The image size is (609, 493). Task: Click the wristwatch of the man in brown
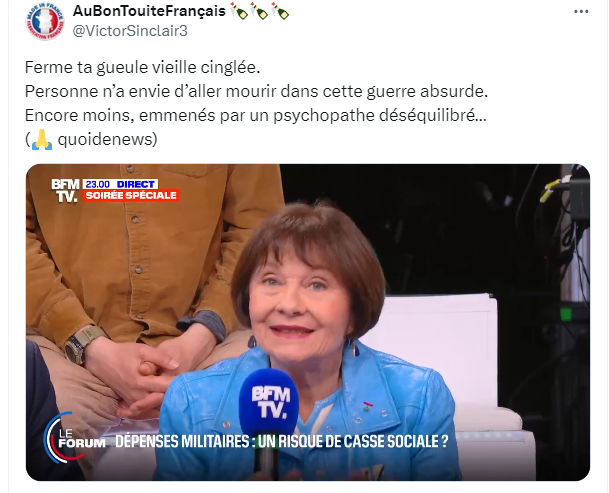(85, 344)
